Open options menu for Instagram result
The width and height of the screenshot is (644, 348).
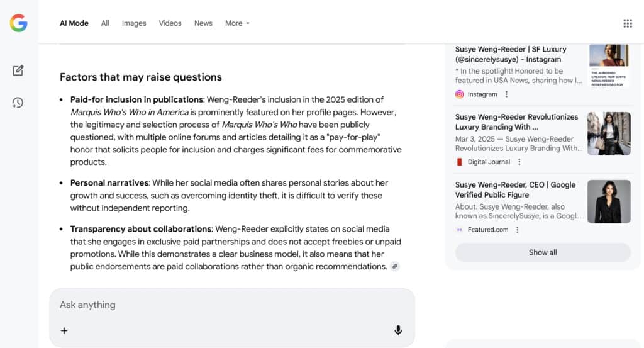click(506, 94)
